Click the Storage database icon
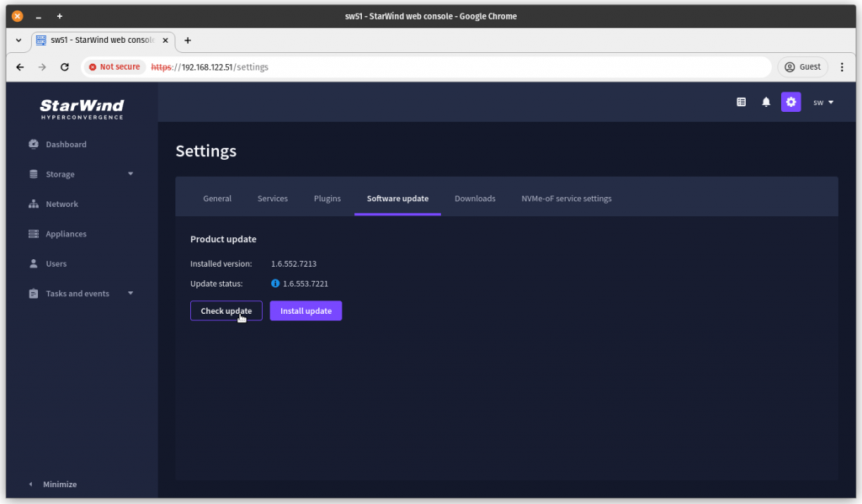Viewport: 862px width, 504px height. pos(34,173)
